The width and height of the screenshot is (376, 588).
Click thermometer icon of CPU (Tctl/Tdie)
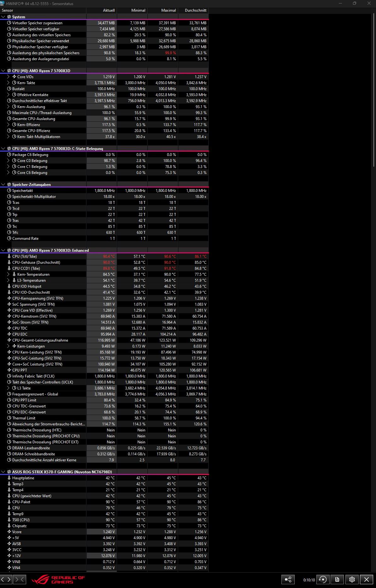[x=9, y=256]
